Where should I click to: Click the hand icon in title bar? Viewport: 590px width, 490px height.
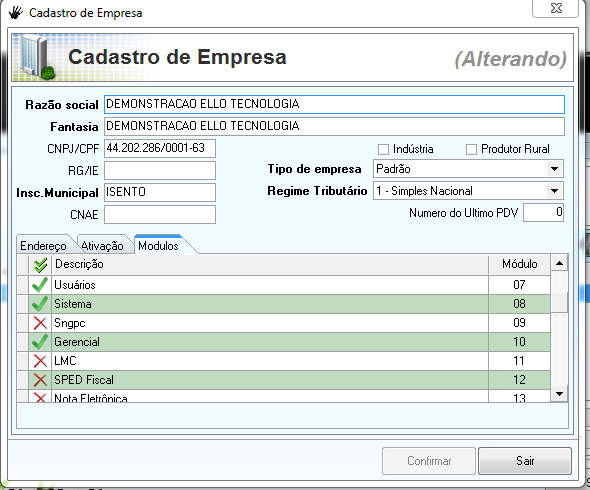pyautogui.click(x=16, y=12)
